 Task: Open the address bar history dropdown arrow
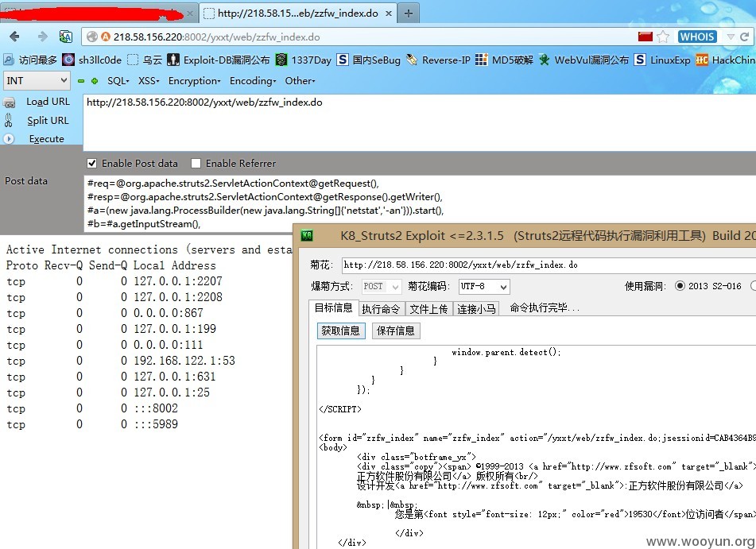click(731, 37)
